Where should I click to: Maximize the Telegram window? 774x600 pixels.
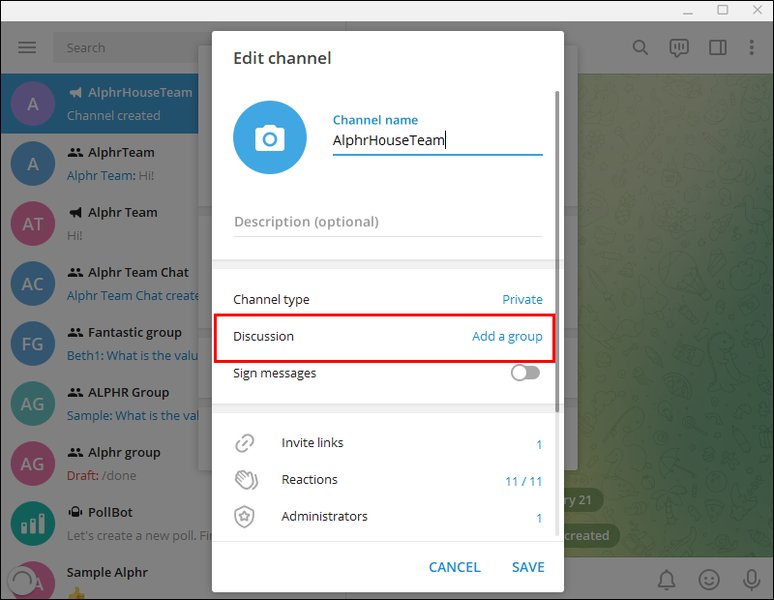(x=722, y=10)
